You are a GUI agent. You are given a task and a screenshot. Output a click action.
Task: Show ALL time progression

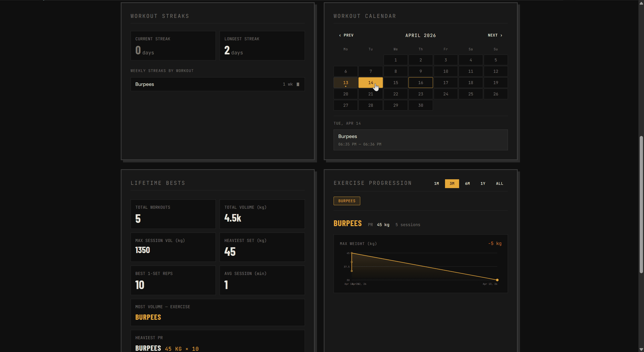click(500, 184)
